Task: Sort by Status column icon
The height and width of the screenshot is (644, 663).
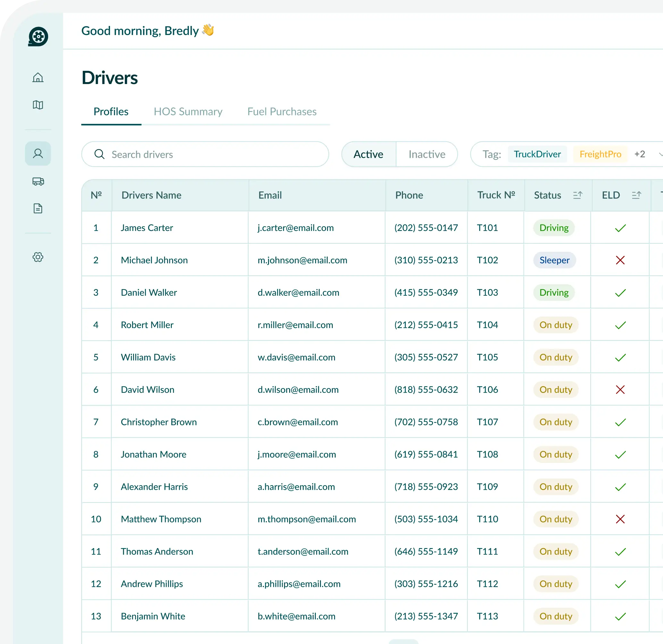Action: point(578,195)
